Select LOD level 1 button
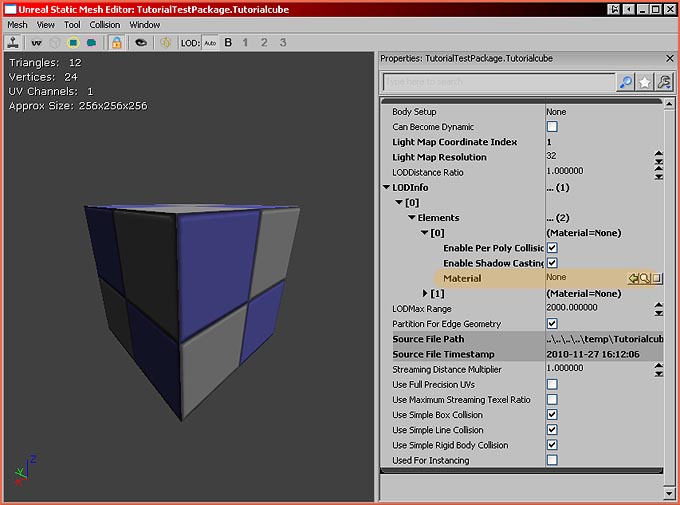This screenshot has width=680, height=505. (x=245, y=43)
